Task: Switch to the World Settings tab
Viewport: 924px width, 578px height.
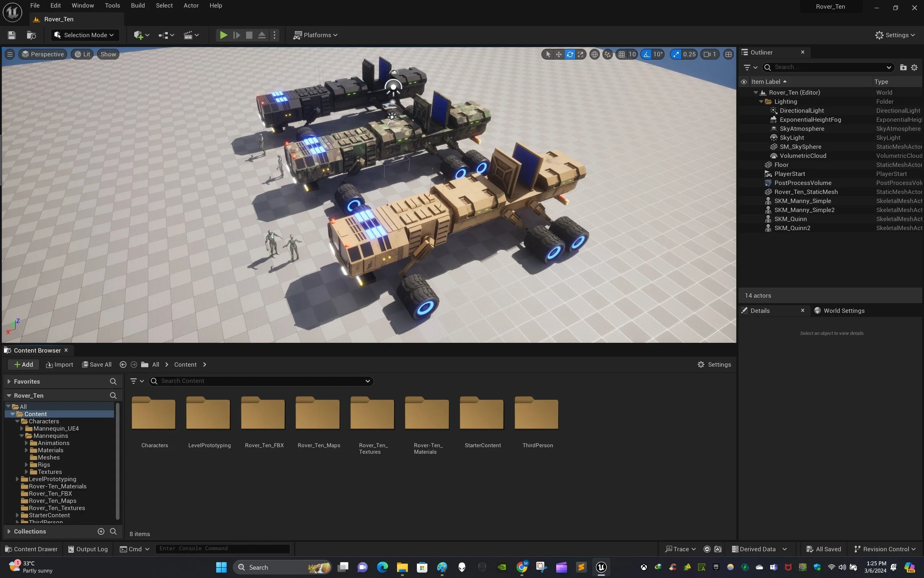Action: click(x=839, y=311)
